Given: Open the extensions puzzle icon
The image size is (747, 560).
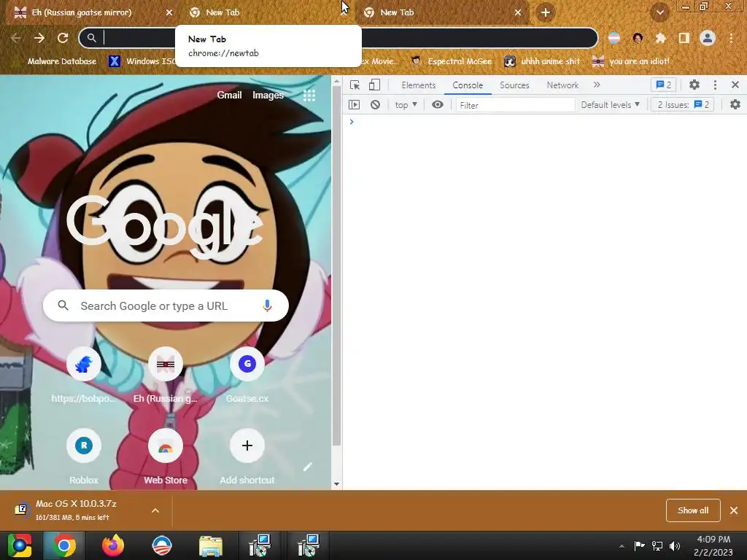Looking at the screenshot, I should click(x=660, y=38).
